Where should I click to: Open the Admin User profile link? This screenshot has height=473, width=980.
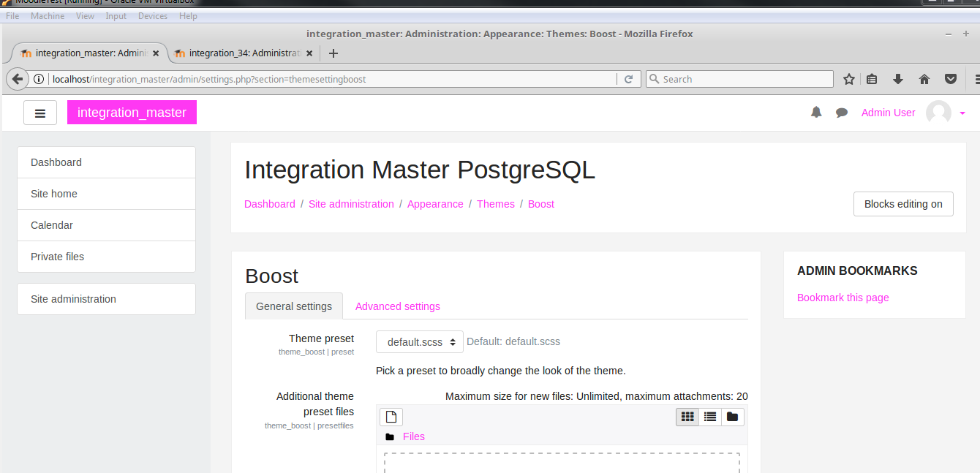pyautogui.click(x=888, y=113)
